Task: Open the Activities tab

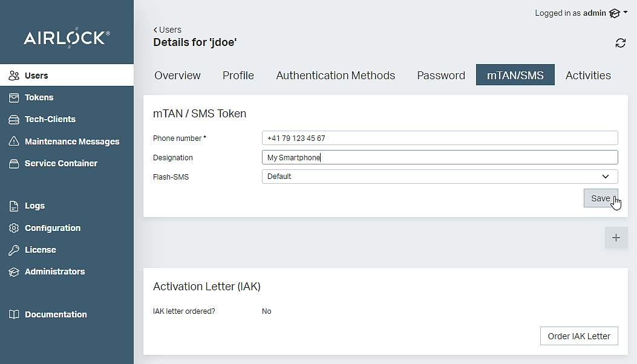Action: (587, 76)
